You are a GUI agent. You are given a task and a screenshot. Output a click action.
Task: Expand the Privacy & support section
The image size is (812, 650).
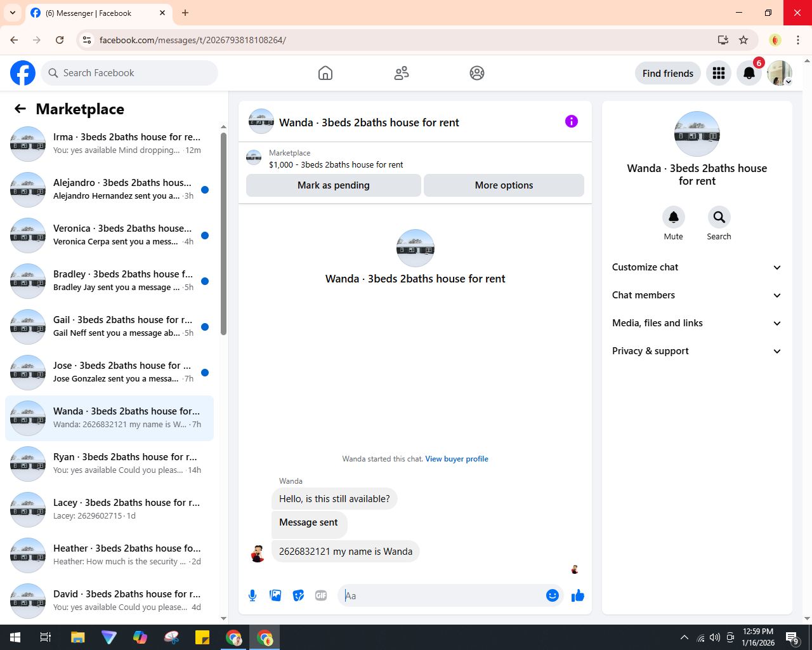pyautogui.click(x=697, y=351)
